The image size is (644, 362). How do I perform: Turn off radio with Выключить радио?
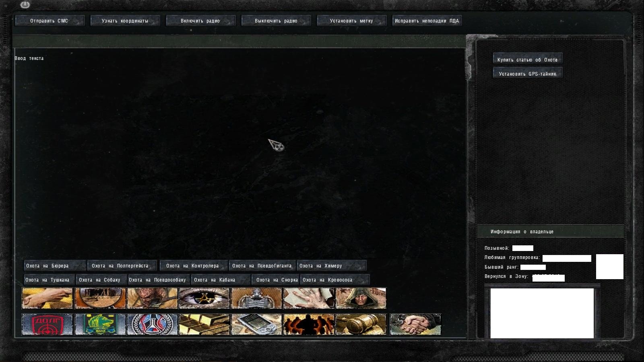click(x=276, y=21)
